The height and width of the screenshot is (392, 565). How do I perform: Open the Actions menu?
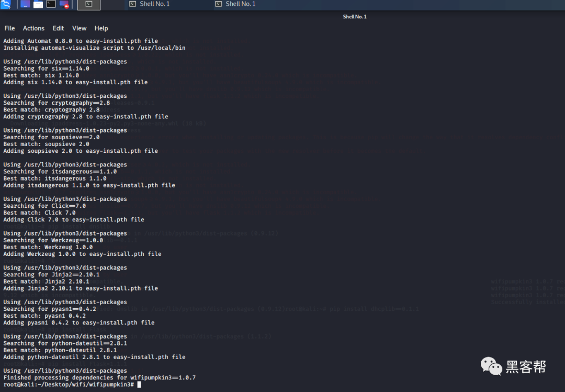[x=33, y=28]
